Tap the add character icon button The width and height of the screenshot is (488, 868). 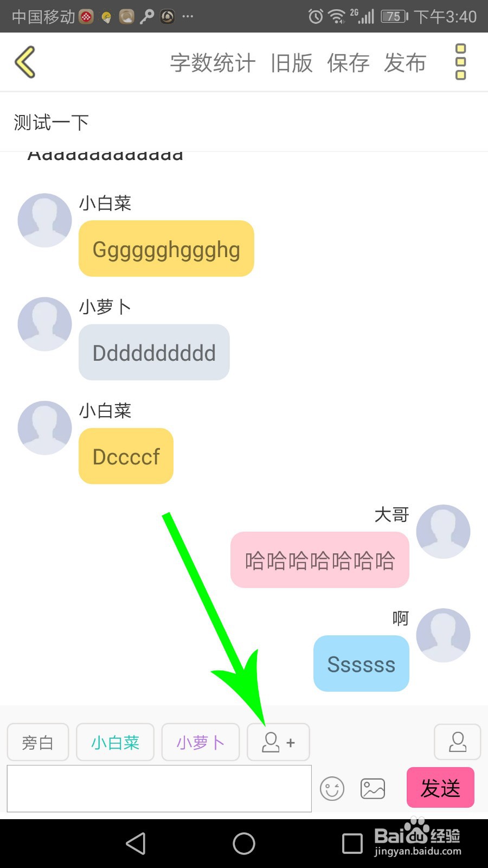coord(278,742)
